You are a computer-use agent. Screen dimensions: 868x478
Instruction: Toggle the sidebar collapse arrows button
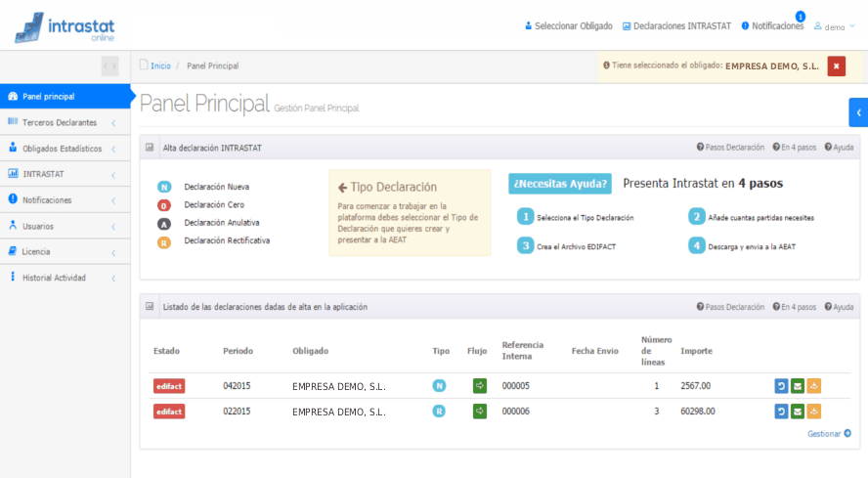[x=109, y=65]
